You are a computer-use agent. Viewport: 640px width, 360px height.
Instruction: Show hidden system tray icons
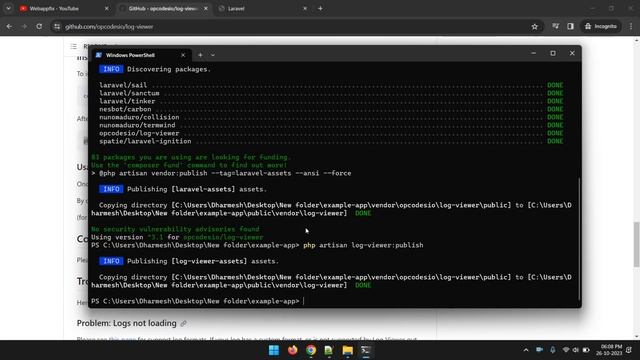[526, 350]
